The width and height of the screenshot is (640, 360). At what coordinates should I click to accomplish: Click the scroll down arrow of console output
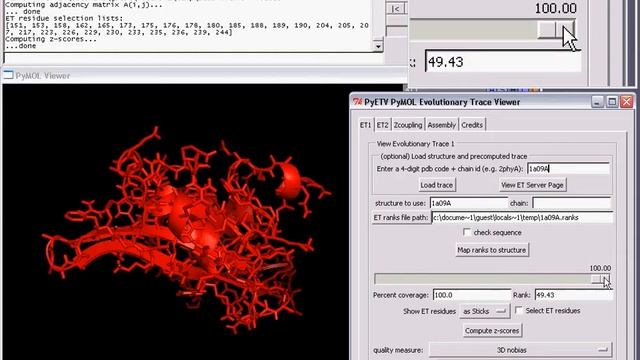378,46
